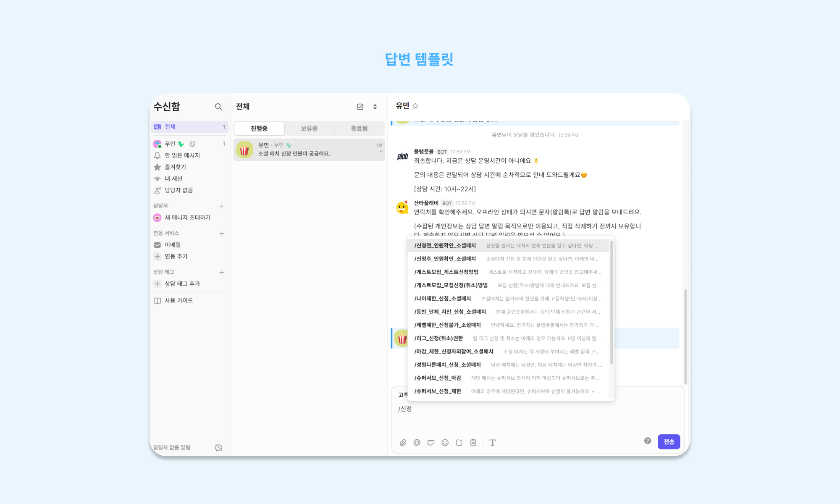Toggle 담당자 없음 알림 mute icon
Image resolution: width=840 pixels, height=504 pixels.
coord(218,448)
